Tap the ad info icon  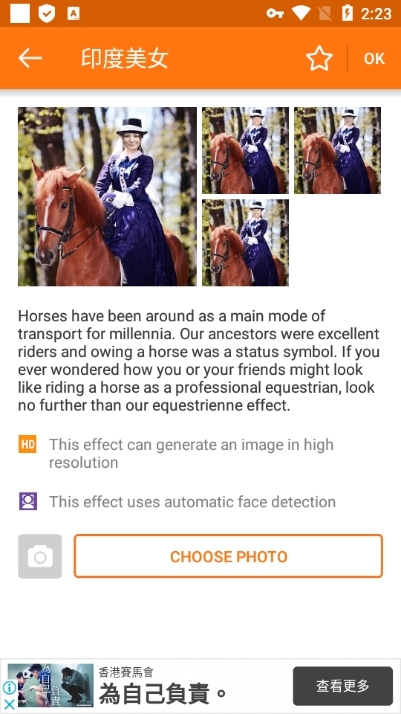point(9,688)
